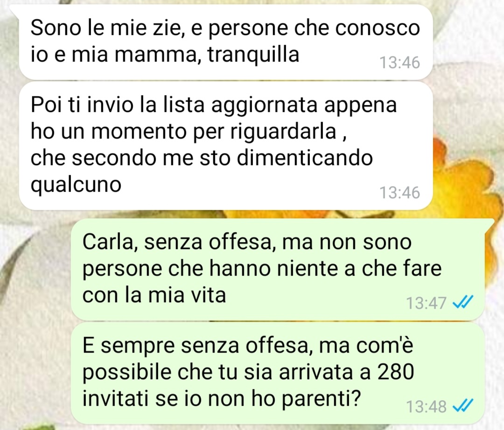Tap the blue double-check icon next to 13:47

click(x=462, y=302)
